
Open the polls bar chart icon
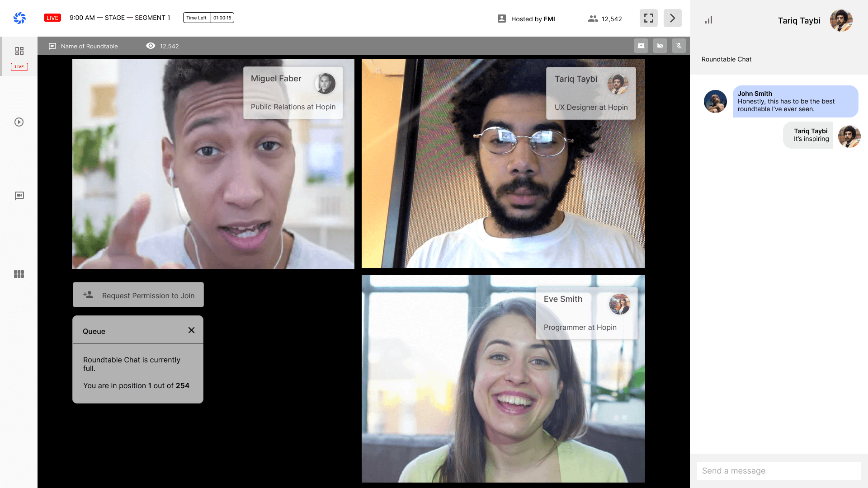(708, 20)
